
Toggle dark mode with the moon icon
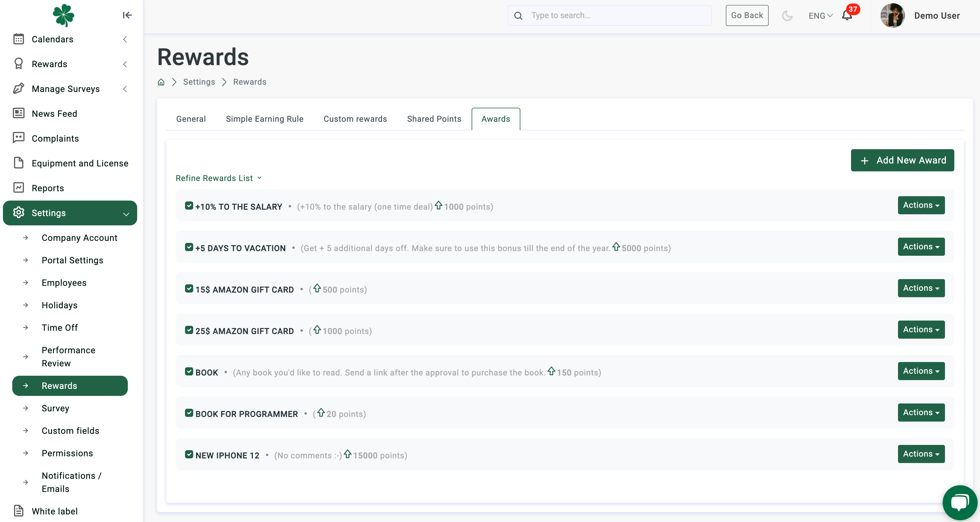point(787,15)
